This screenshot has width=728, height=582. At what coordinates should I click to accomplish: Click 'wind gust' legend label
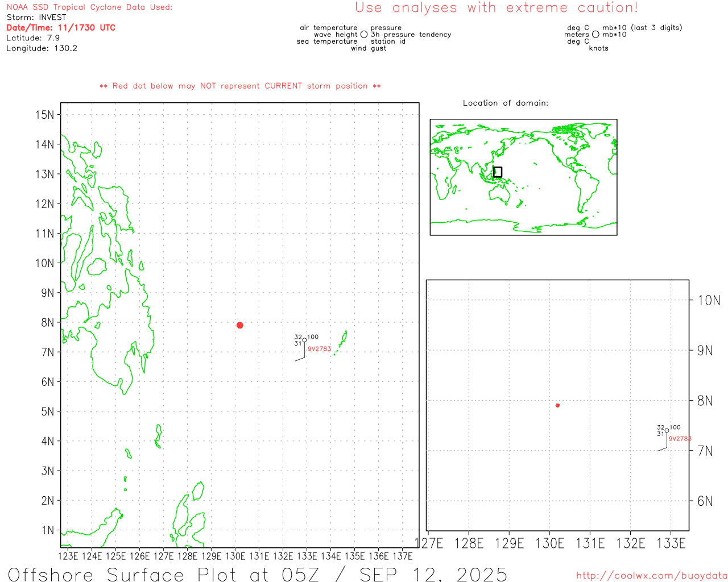[369, 48]
